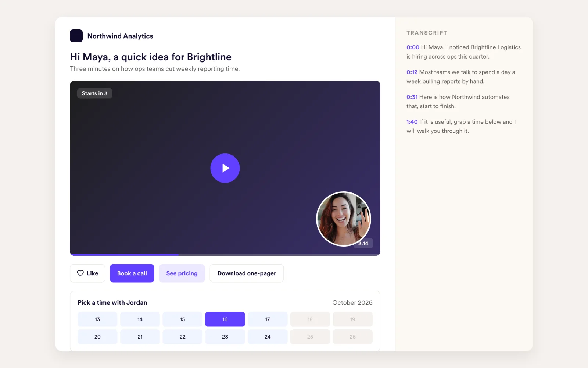Screen dimensions: 588x368
Task: Play the video with the center play button
Action: point(225,168)
